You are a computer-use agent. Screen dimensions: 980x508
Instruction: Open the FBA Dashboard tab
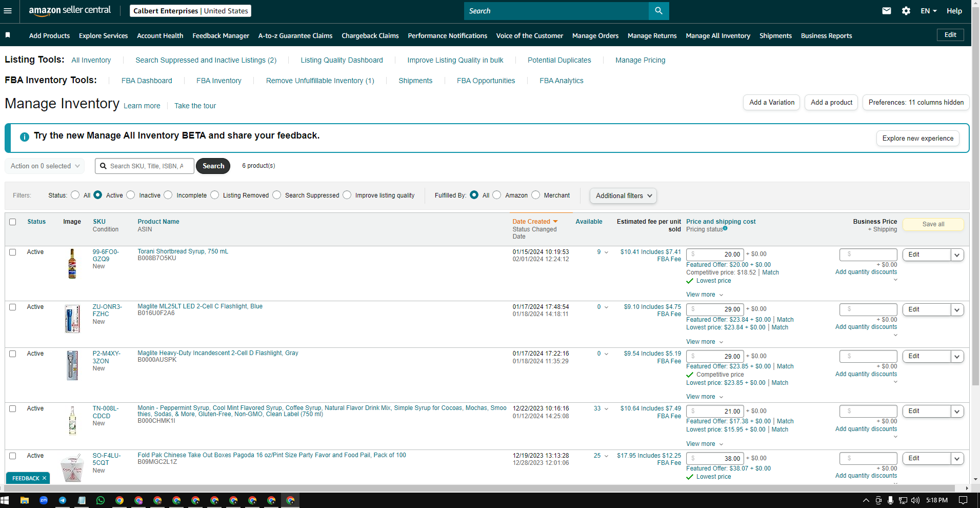click(x=147, y=81)
